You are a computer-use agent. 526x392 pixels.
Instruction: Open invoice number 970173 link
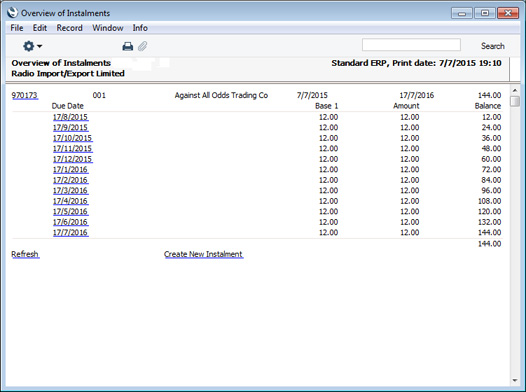[24, 96]
